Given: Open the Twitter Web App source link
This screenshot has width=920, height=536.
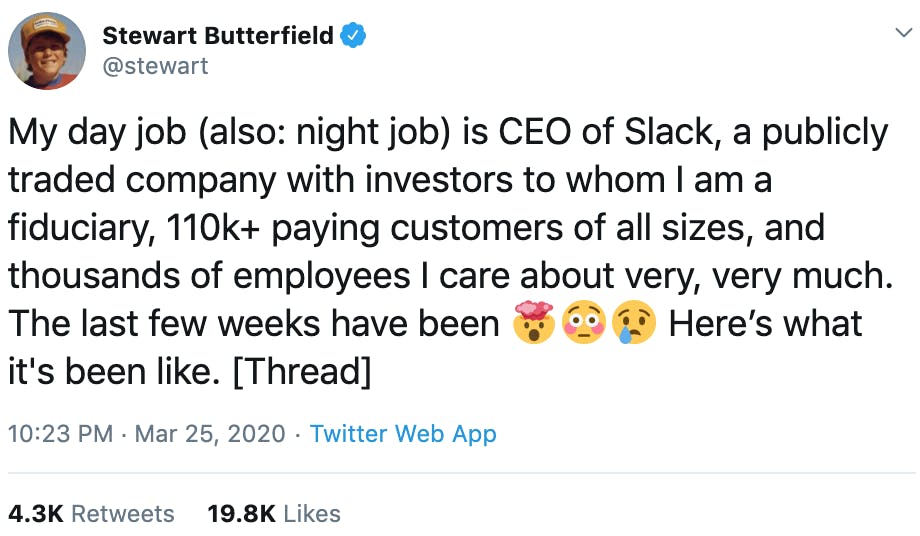Looking at the screenshot, I should click(x=403, y=434).
